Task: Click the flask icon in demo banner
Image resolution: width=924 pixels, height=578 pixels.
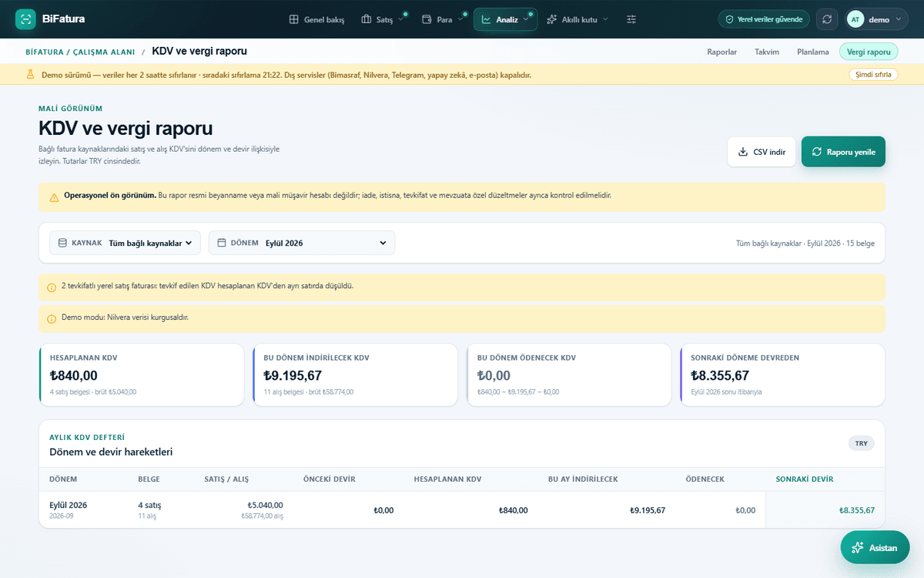Action: (x=31, y=75)
